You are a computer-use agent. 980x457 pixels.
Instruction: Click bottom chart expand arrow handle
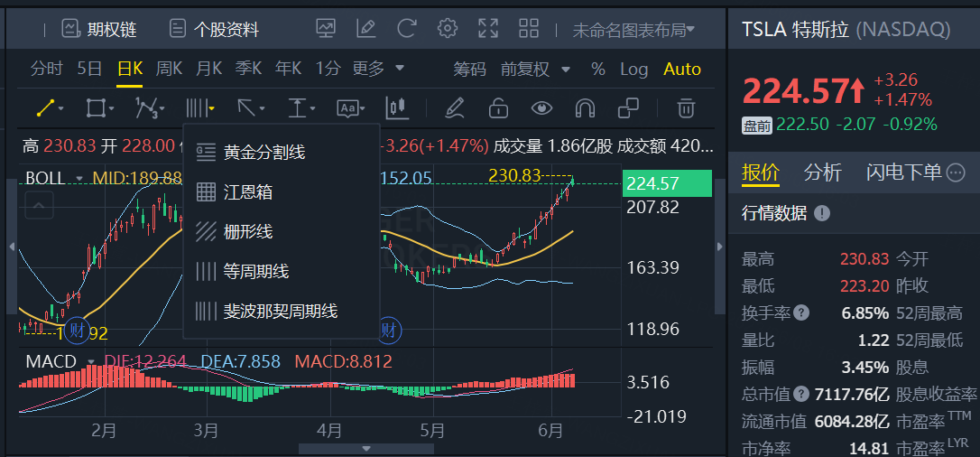tap(367, 448)
